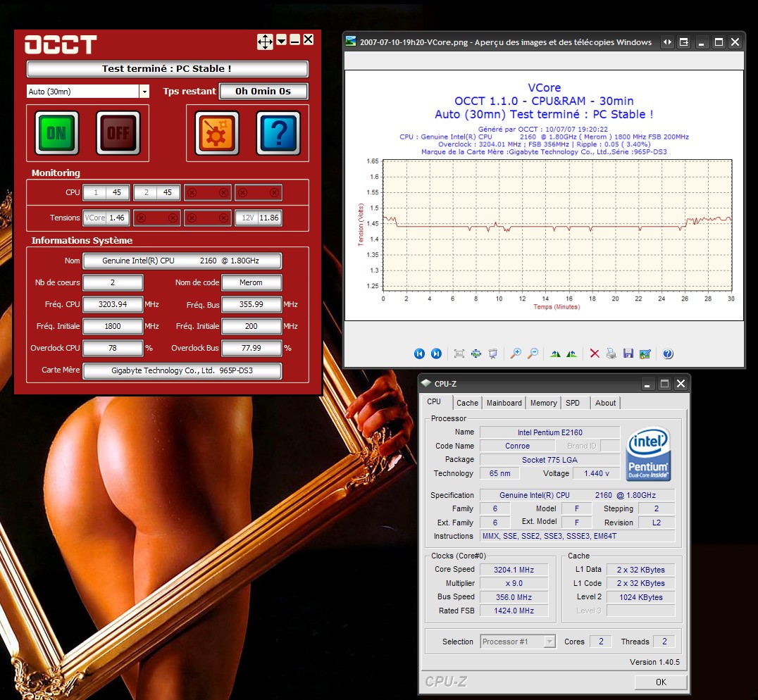Switch to the Memory tab in CPU-Z
The width and height of the screenshot is (758, 700).
pyautogui.click(x=543, y=403)
